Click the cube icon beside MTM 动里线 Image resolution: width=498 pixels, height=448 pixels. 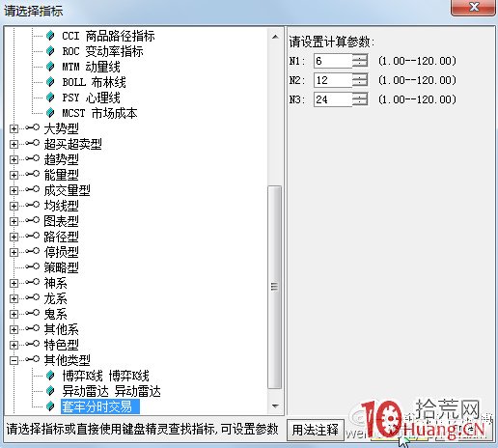pos(50,67)
